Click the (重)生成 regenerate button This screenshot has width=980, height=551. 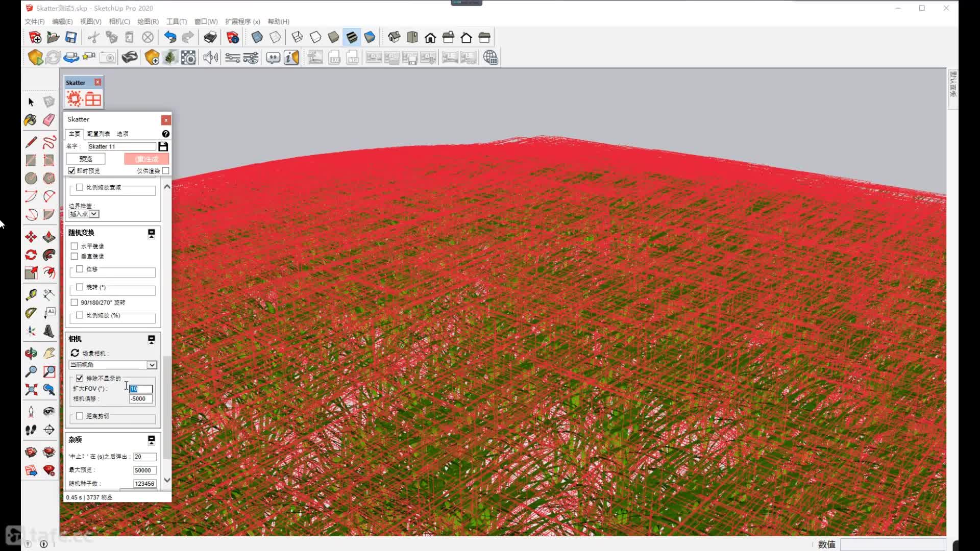pyautogui.click(x=146, y=159)
